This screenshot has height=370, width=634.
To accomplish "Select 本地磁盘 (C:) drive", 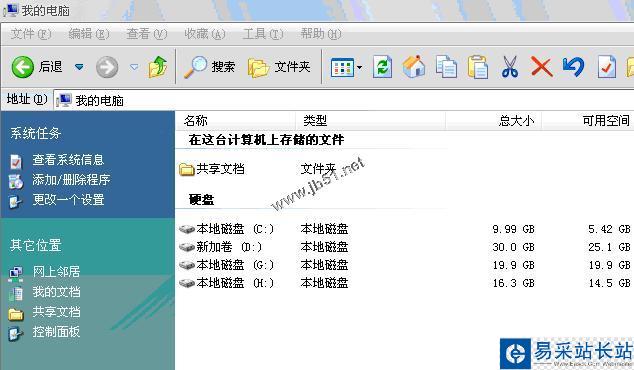I will (227, 229).
